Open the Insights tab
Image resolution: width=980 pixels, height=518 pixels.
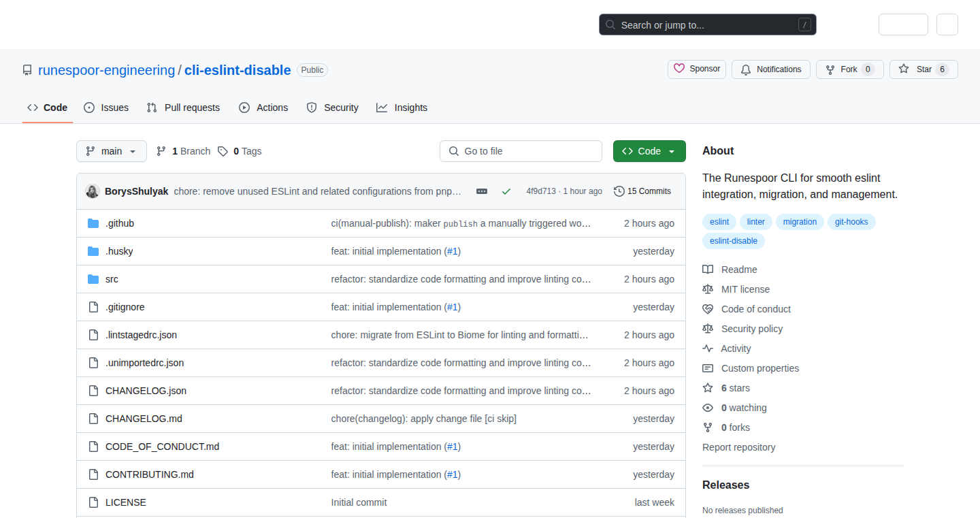[x=402, y=108]
